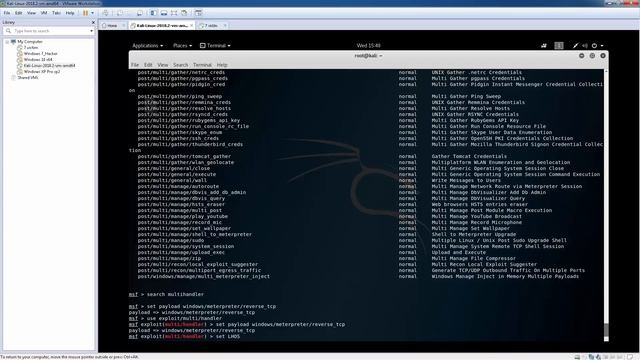Select Kali-Linux-2018.2 VM in library

tap(49, 65)
